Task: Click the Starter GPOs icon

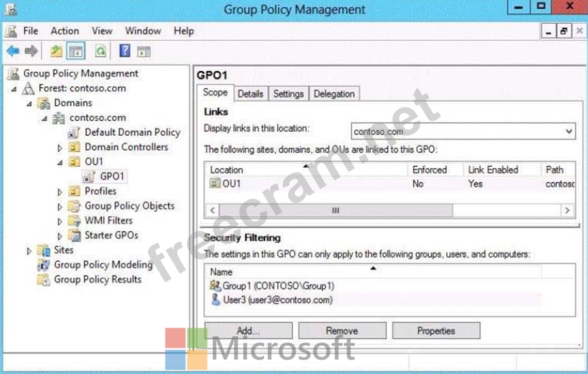Action: point(74,236)
